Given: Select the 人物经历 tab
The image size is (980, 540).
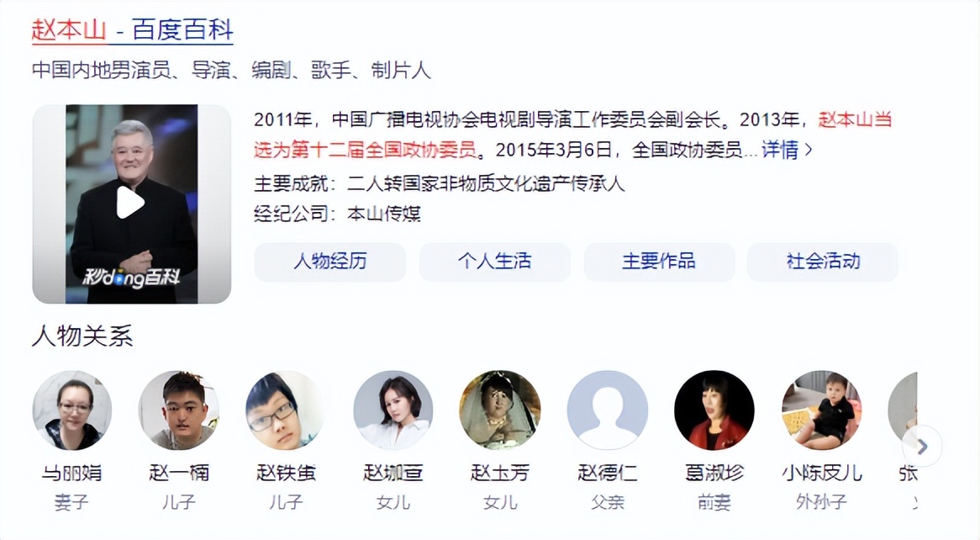Looking at the screenshot, I should 330,262.
